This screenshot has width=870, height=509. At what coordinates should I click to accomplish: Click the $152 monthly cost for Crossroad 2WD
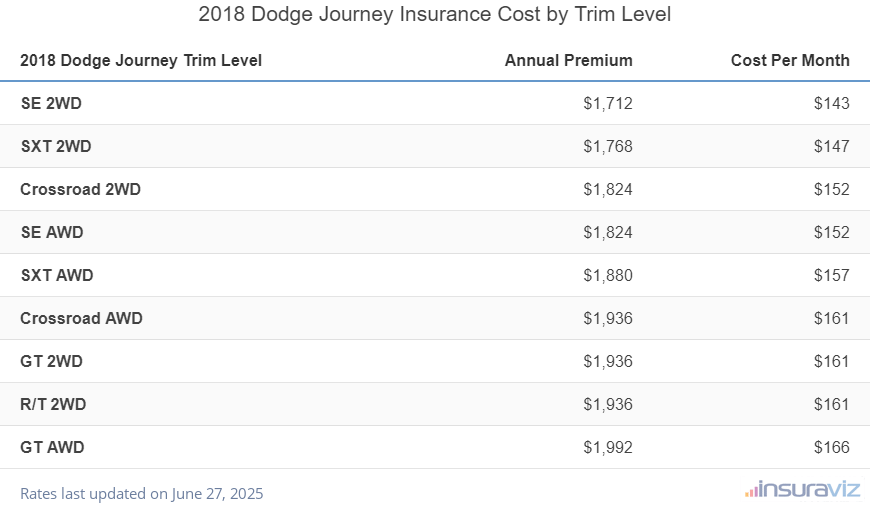(832, 189)
